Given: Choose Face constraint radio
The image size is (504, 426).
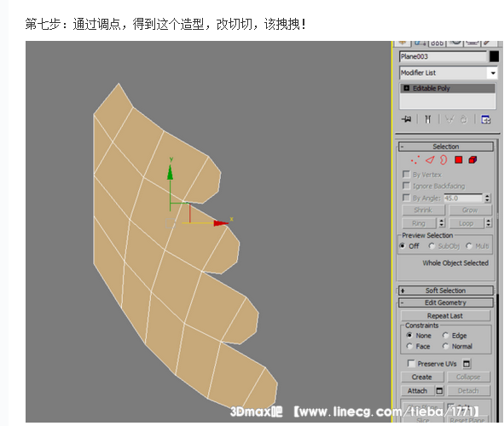Looking at the screenshot, I should coord(409,346).
